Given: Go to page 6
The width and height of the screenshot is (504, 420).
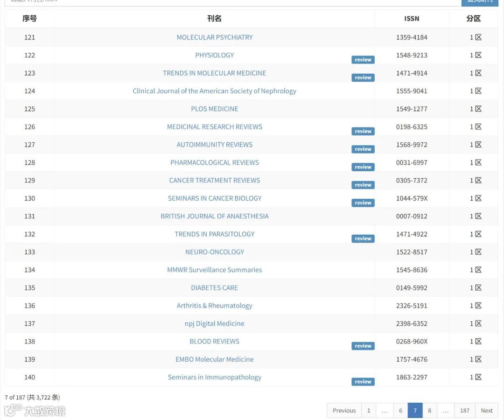Looking at the screenshot, I should tap(400, 410).
